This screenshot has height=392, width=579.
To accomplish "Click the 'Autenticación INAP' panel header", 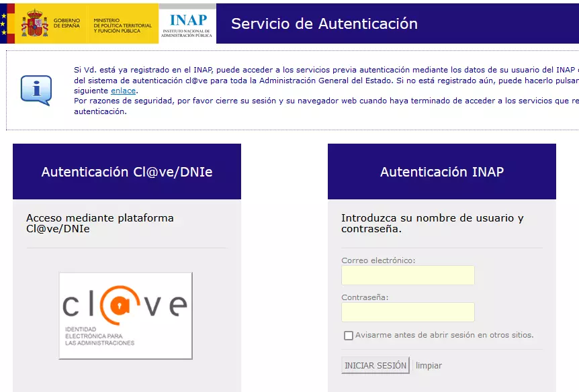I will 441,172.
